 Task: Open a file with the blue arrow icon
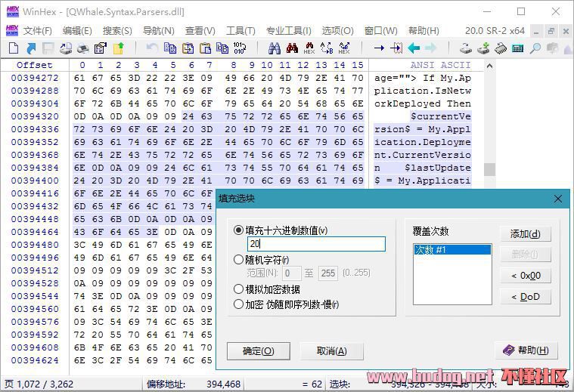click(x=32, y=48)
